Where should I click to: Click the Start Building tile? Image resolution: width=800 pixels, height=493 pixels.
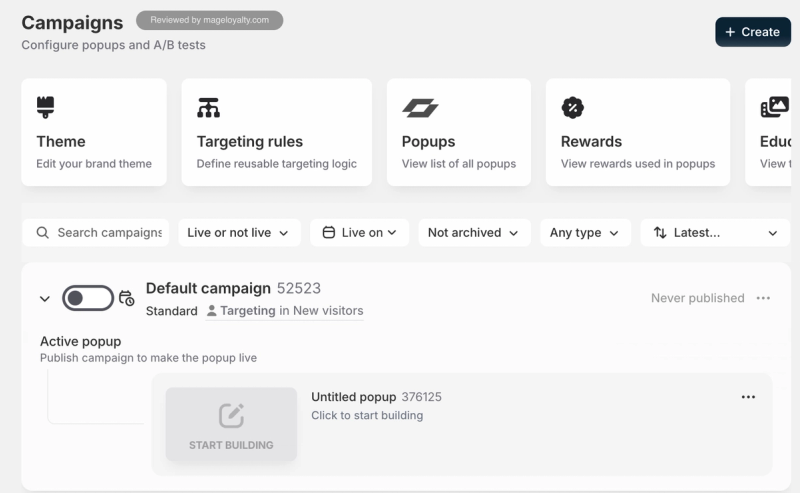pos(231,424)
